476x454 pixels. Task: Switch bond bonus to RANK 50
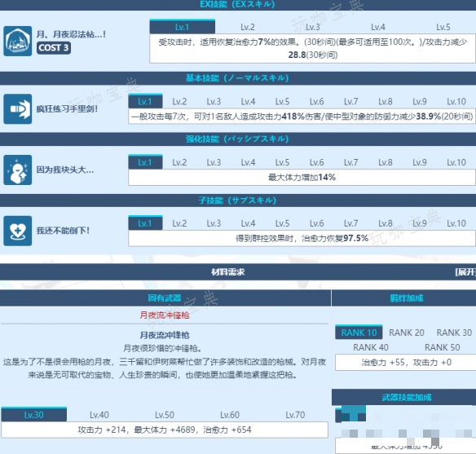[442, 347]
